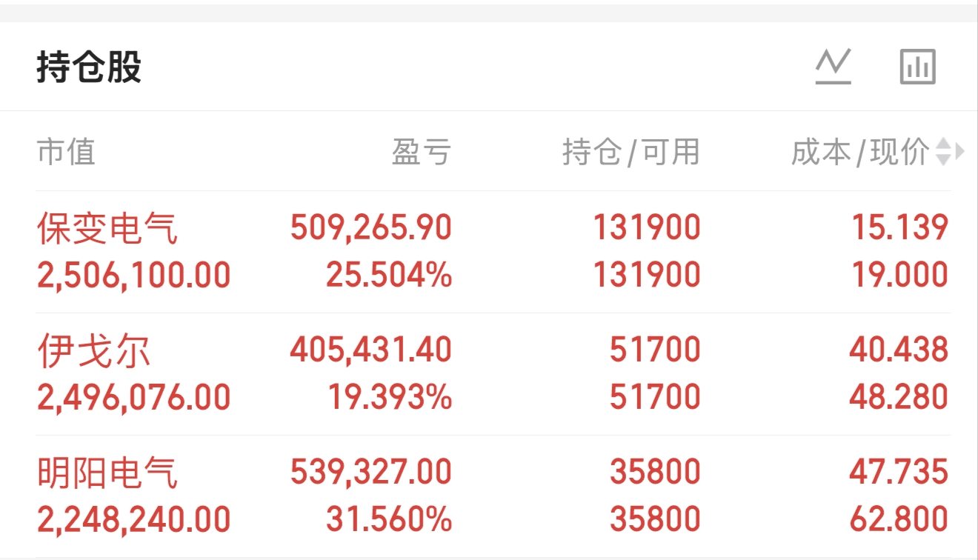
Task: Open the bar chart statistics icon
Action: click(x=918, y=67)
